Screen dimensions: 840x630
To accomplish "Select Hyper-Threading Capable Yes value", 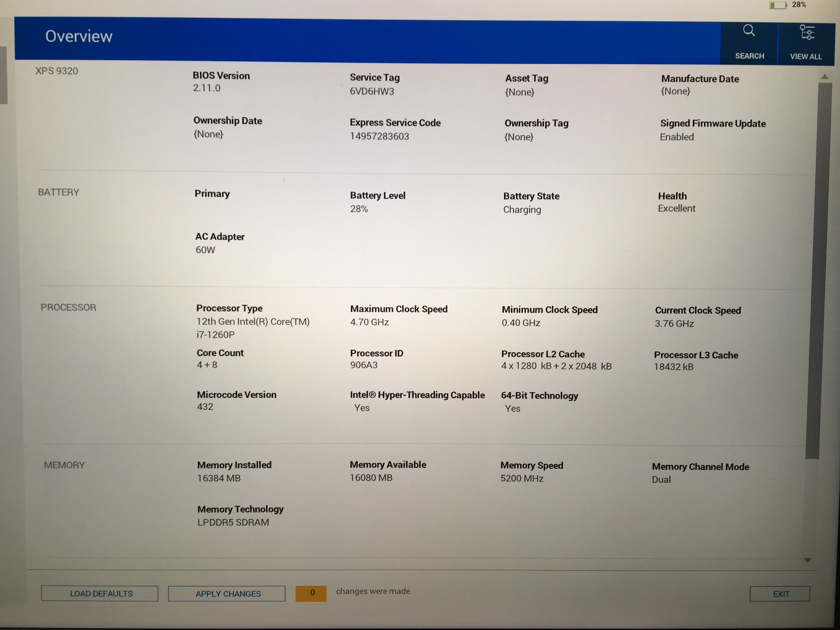I will pyautogui.click(x=361, y=408).
